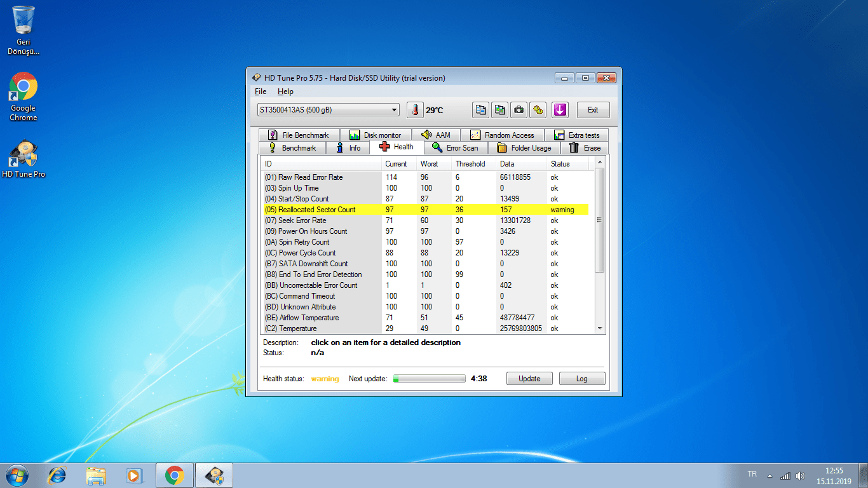Open the Folder Usage tab
This screenshot has width=868, height=488.
pyautogui.click(x=524, y=148)
